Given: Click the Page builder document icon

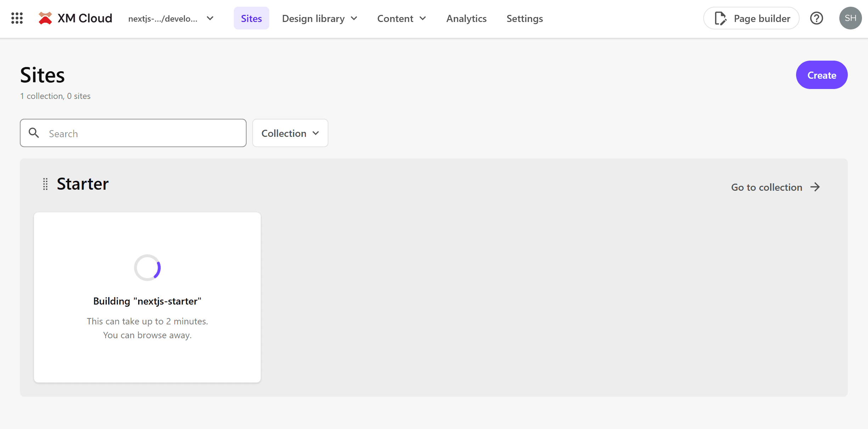Looking at the screenshot, I should [720, 18].
